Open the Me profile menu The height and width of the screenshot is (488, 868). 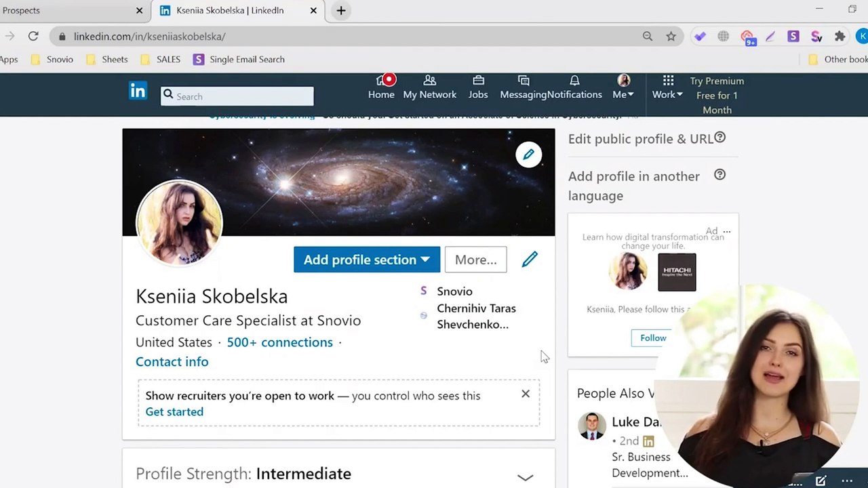point(623,87)
